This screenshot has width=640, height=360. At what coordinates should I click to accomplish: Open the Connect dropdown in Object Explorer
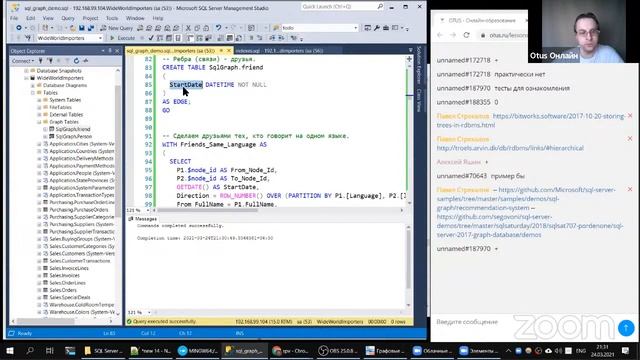pos(23,61)
